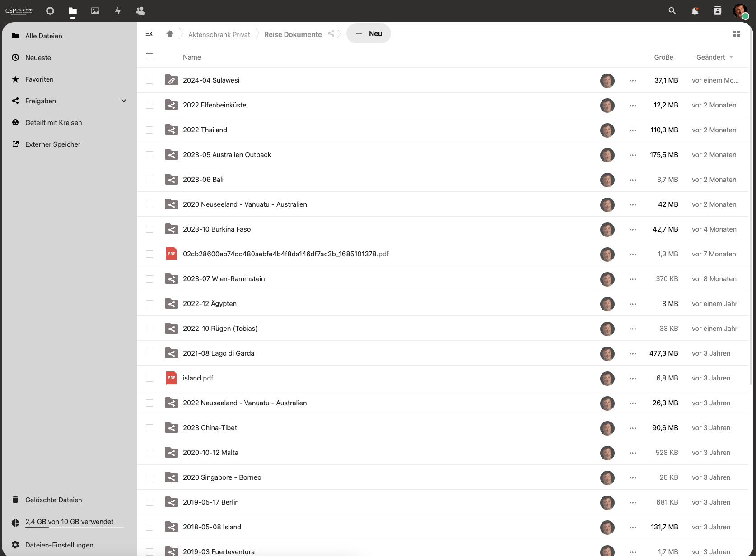This screenshot has width=756, height=556.
Task: Open the notifications bell
Action: pos(695,11)
